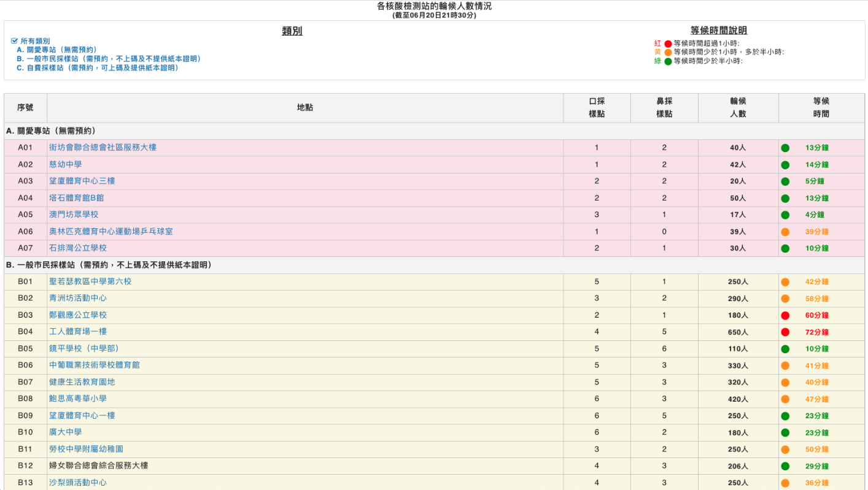Click the green legend dot in 等候時間說明
Image resolution: width=868 pixels, height=490 pixels.
pyautogui.click(x=668, y=61)
